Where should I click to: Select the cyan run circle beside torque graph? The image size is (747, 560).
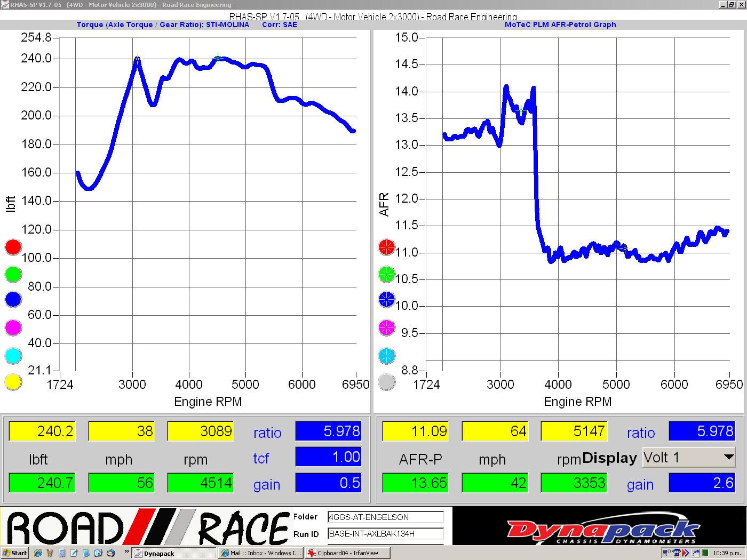(x=13, y=356)
